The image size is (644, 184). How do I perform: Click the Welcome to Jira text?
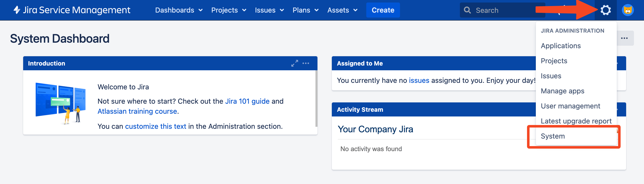(123, 87)
